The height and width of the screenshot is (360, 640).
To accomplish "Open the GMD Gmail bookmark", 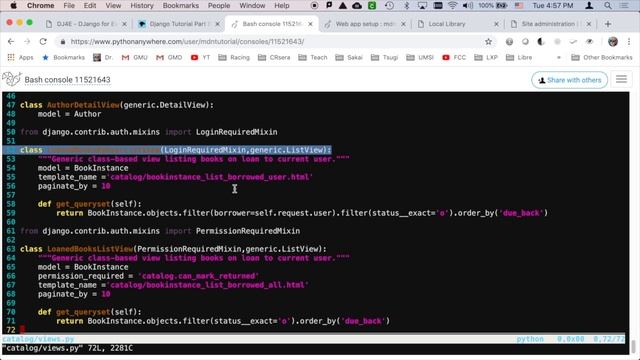I will (x=169, y=58).
